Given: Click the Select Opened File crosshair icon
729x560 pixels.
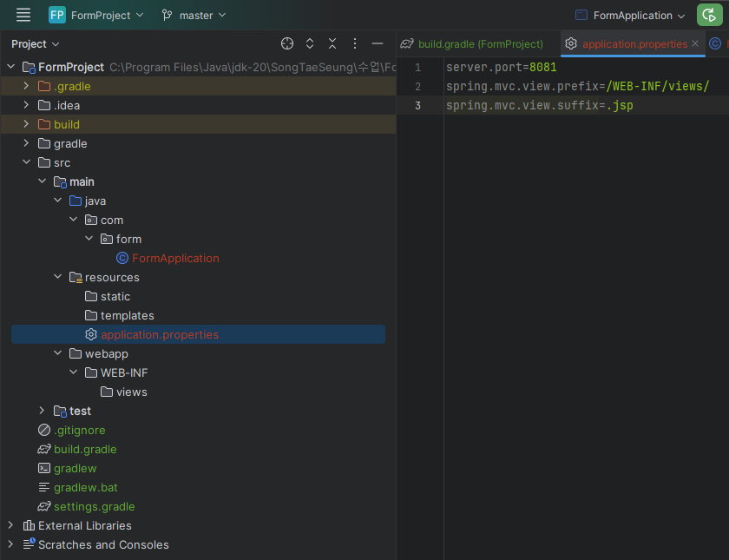Looking at the screenshot, I should tap(287, 43).
